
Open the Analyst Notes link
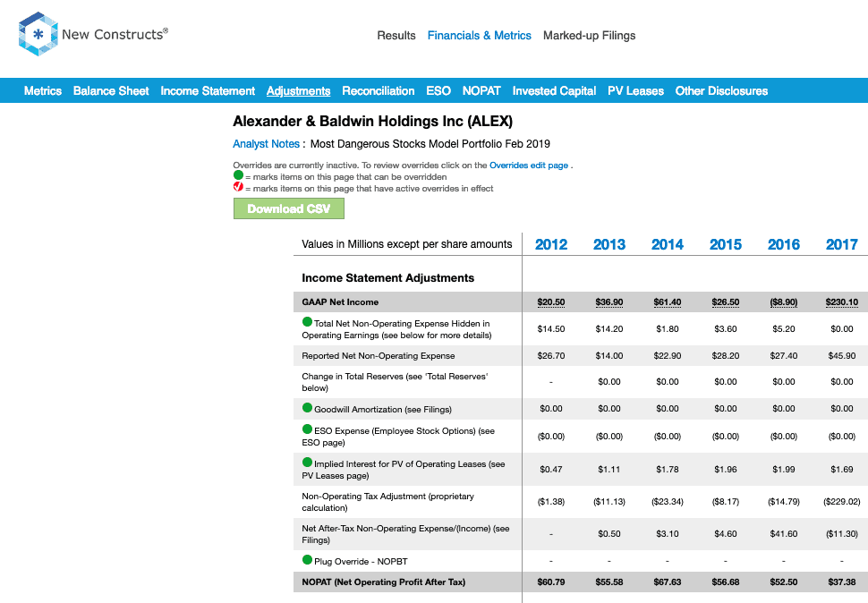pyautogui.click(x=267, y=144)
